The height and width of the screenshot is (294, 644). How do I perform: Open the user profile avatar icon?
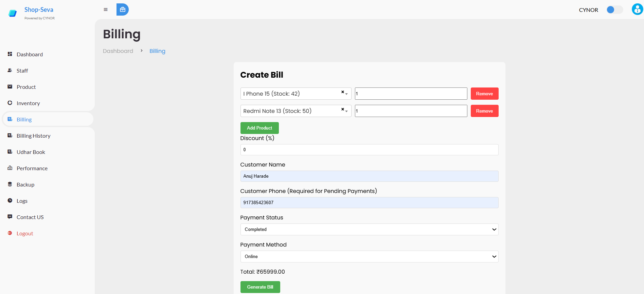637,9
